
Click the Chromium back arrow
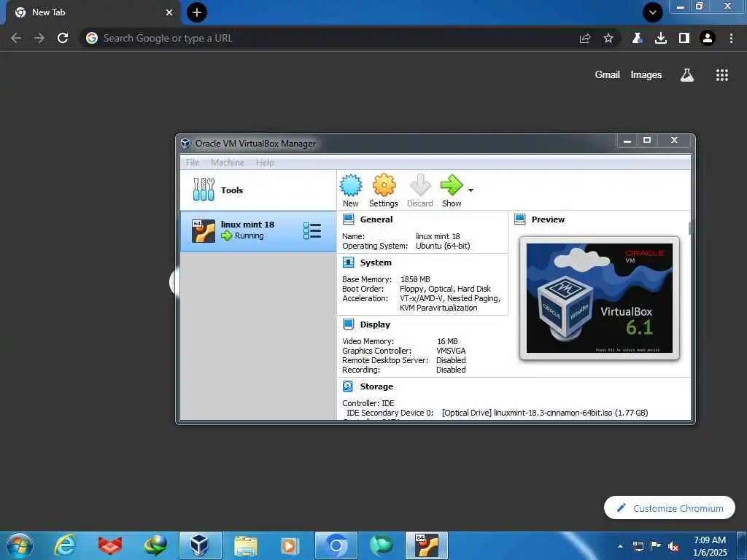coord(16,38)
